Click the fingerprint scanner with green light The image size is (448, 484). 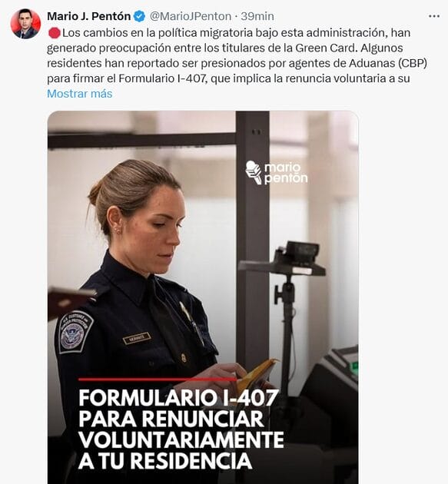[340, 364]
